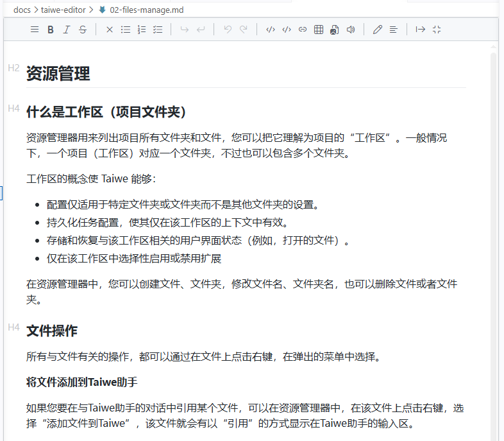The image size is (504, 441).
Task: Click the docs breadcrumb folder
Action: 22,10
